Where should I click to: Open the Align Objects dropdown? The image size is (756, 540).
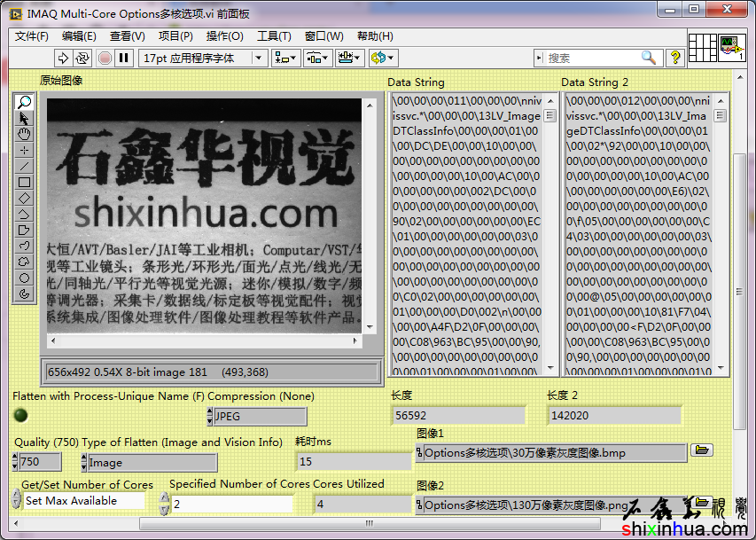coord(286,58)
